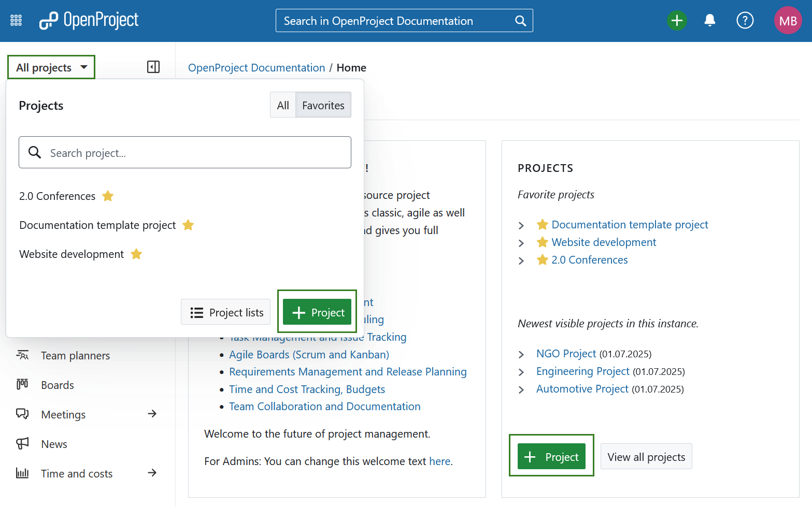
Task: Click the Boards sidebar icon
Action: (22, 384)
